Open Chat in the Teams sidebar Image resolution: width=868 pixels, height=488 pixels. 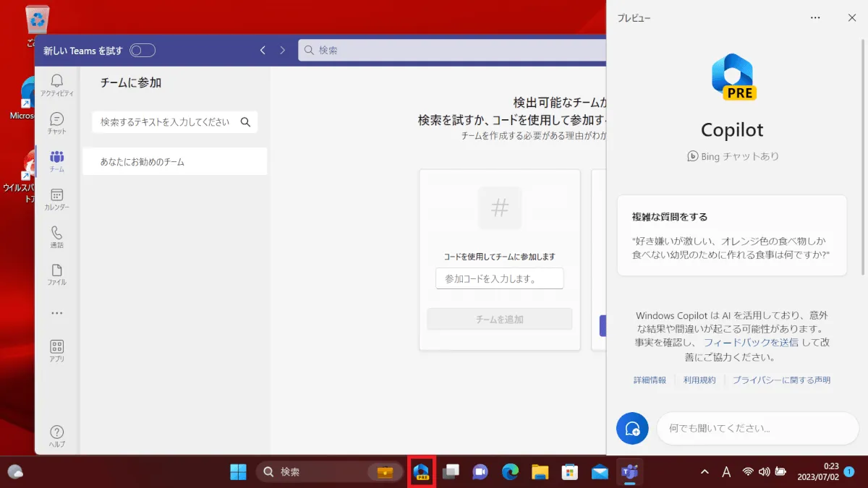(x=56, y=123)
